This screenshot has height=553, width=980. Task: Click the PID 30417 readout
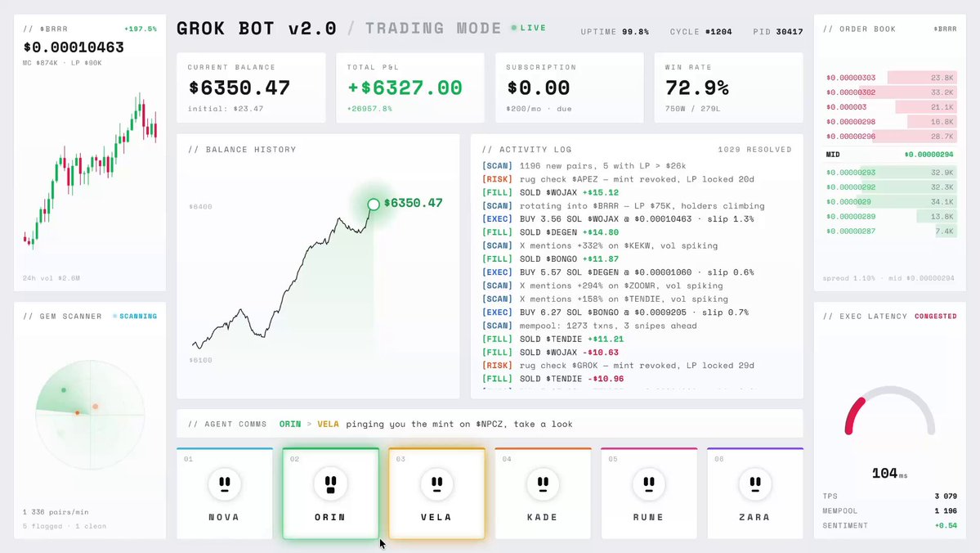point(778,32)
